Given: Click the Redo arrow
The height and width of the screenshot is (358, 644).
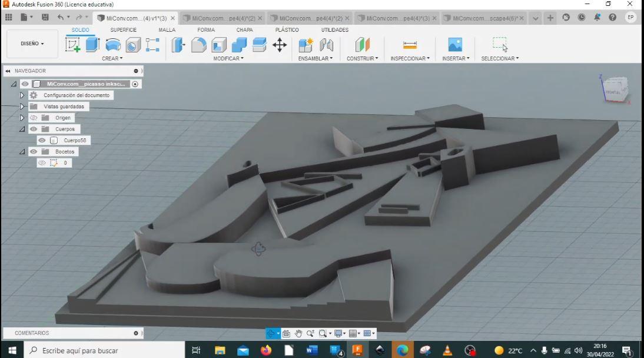Looking at the screenshot, I should tap(79, 17).
